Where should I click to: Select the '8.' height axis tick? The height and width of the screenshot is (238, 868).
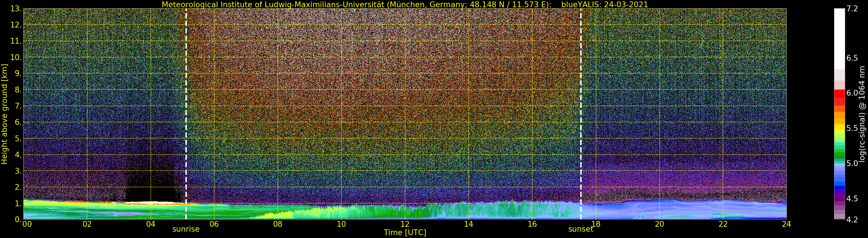18,90
